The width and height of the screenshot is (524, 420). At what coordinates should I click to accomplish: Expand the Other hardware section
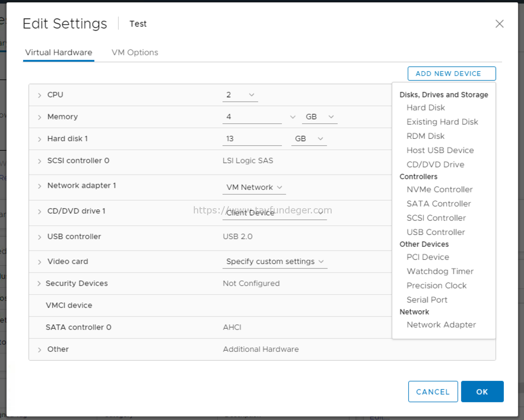pos(39,349)
